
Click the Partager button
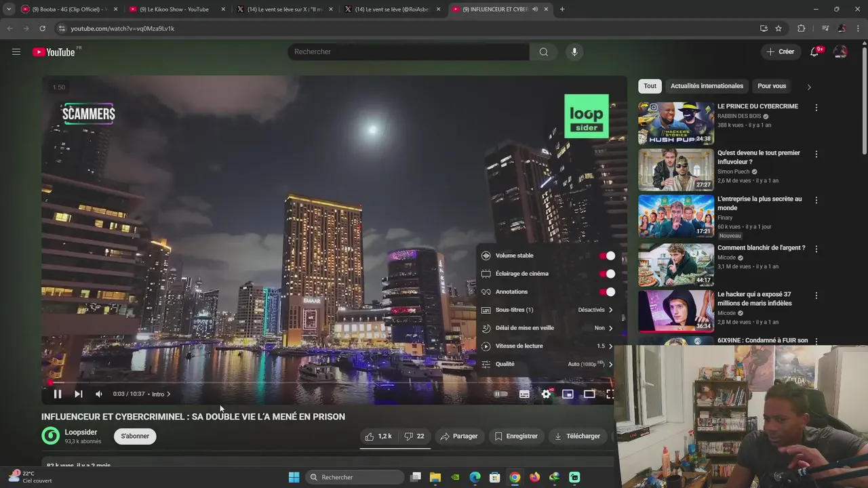[x=459, y=436]
